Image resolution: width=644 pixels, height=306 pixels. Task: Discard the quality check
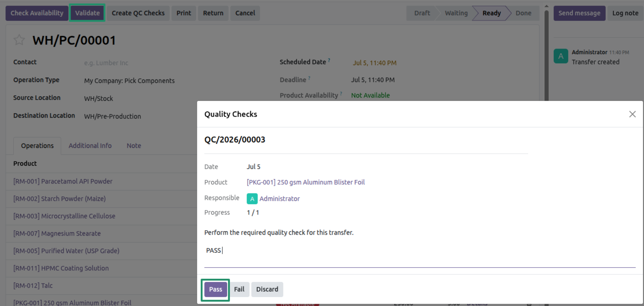(267, 289)
